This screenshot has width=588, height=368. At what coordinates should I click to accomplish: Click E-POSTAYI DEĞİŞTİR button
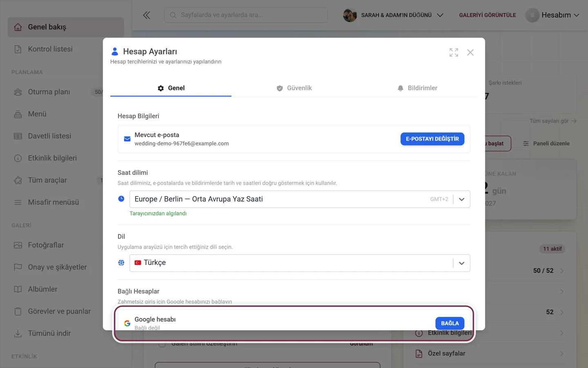click(x=432, y=139)
